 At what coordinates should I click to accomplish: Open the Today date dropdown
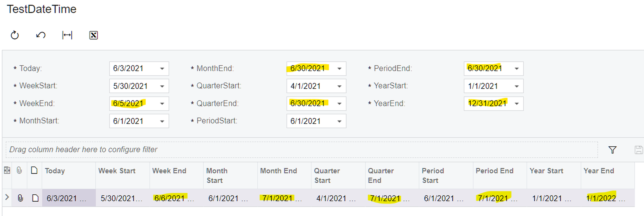click(x=162, y=69)
